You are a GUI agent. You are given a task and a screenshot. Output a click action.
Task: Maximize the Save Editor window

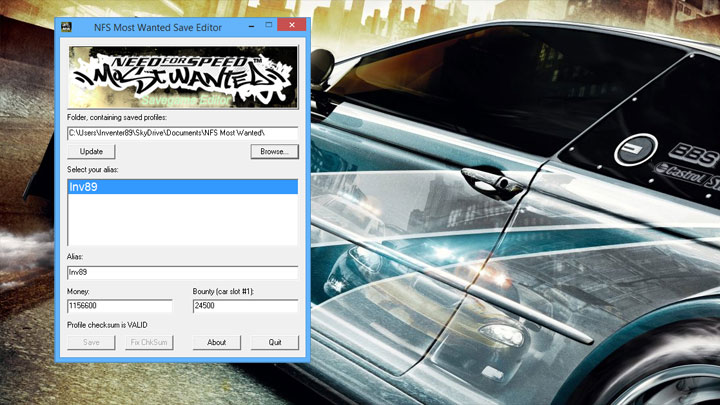coord(265,22)
